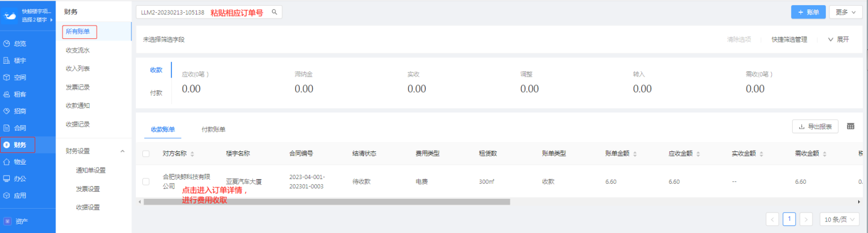Toggle the select-all checkbox in table header
Viewport: 868px width, 233px height.
[146, 154]
